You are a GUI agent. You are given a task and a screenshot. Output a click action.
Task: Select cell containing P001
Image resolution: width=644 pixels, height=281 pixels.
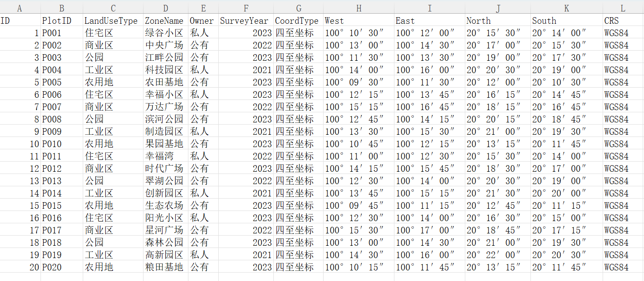click(x=62, y=33)
